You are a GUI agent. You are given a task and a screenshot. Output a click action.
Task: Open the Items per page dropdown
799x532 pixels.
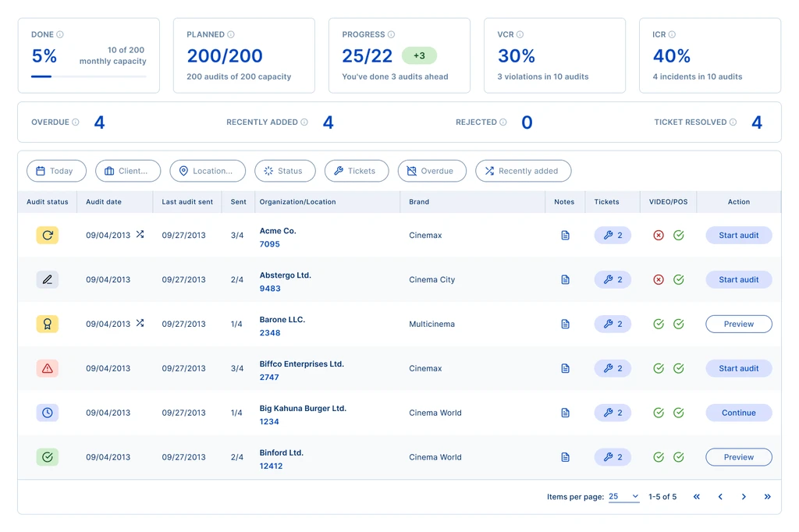coord(623,496)
